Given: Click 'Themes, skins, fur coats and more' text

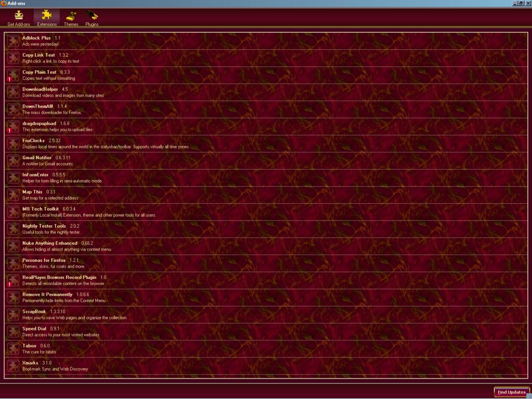Looking at the screenshot, I should (x=54, y=266).
